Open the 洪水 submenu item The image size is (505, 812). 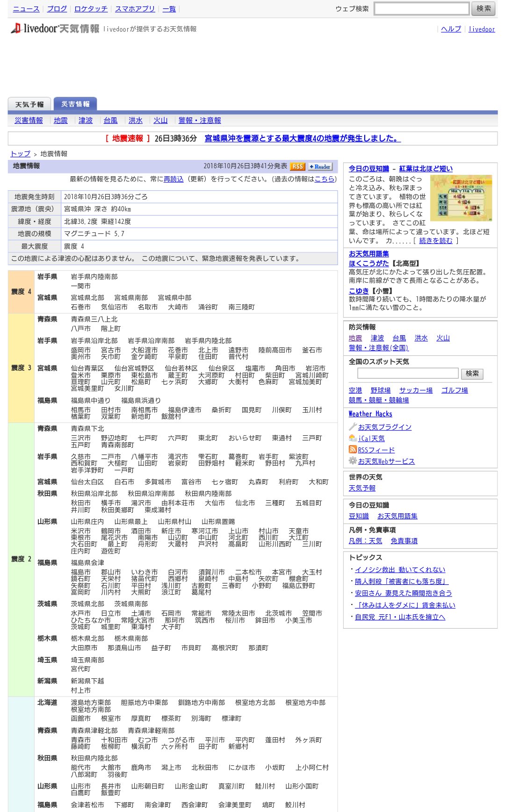point(136,120)
